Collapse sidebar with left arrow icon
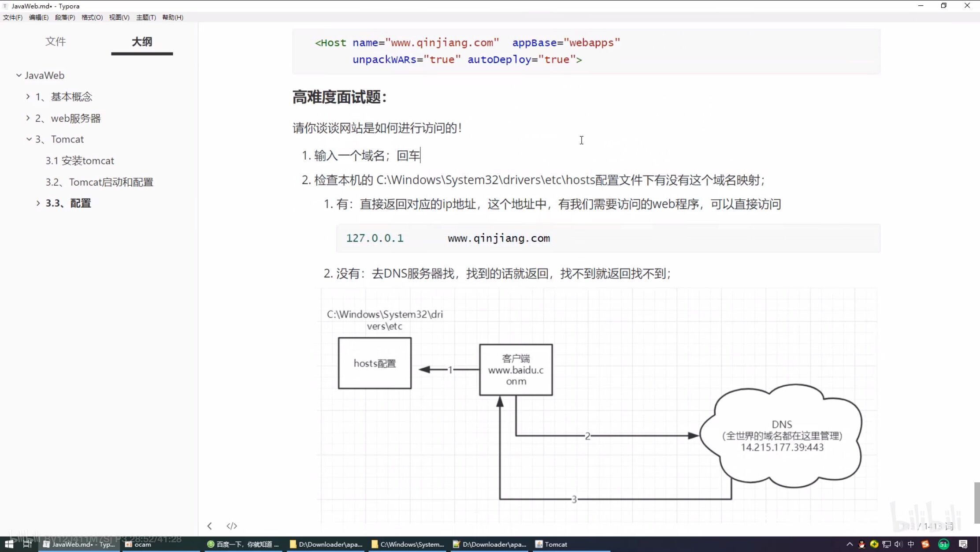The height and width of the screenshot is (552, 980). (x=210, y=526)
